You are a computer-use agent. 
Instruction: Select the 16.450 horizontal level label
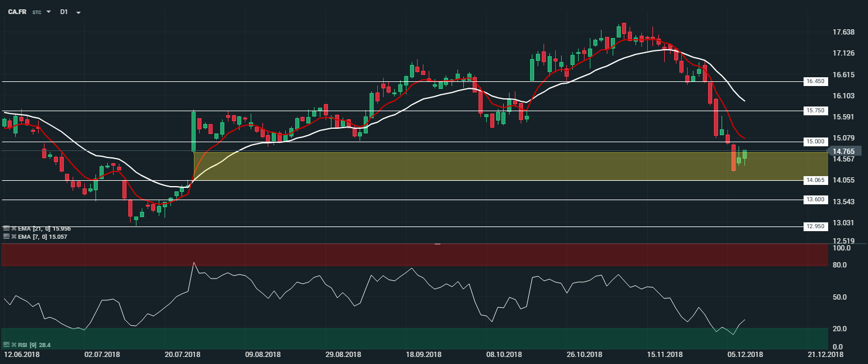pyautogui.click(x=815, y=81)
